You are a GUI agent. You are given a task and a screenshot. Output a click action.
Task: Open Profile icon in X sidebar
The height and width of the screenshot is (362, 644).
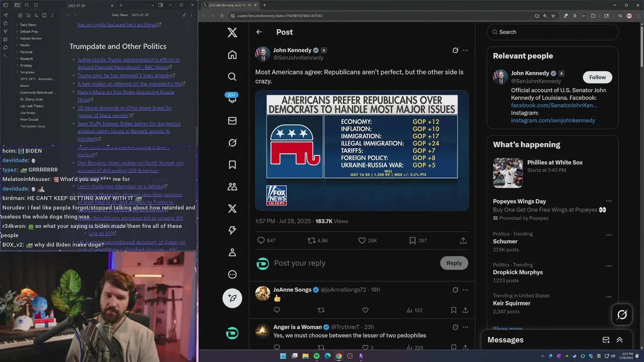232,252
